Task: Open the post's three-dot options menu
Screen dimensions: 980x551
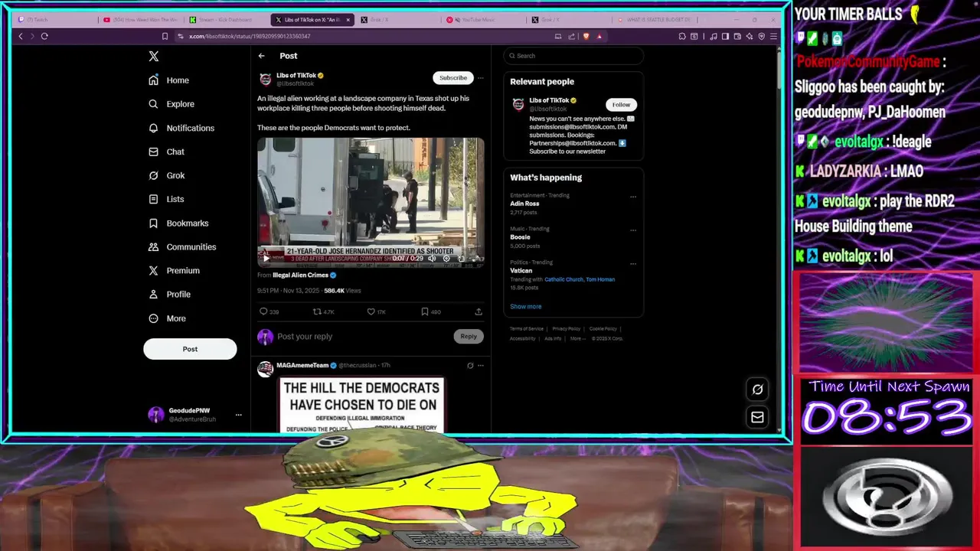Action: pyautogui.click(x=481, y=77)
